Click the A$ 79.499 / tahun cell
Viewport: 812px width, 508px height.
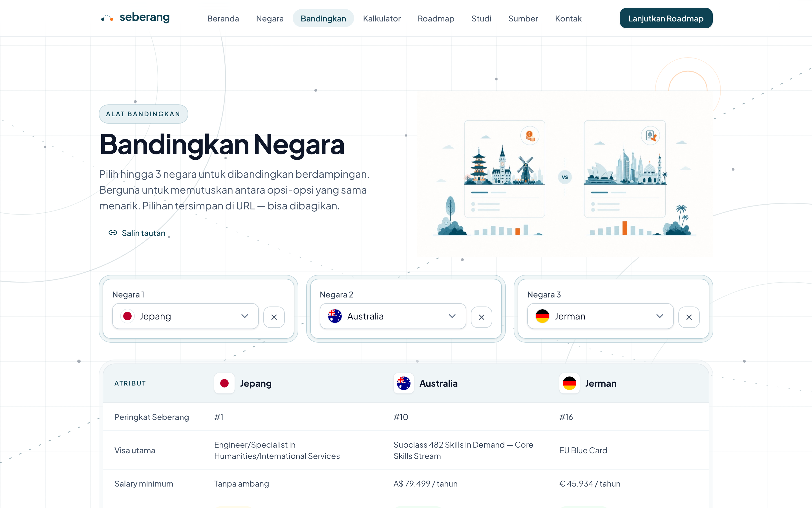[x=425, y=483]
